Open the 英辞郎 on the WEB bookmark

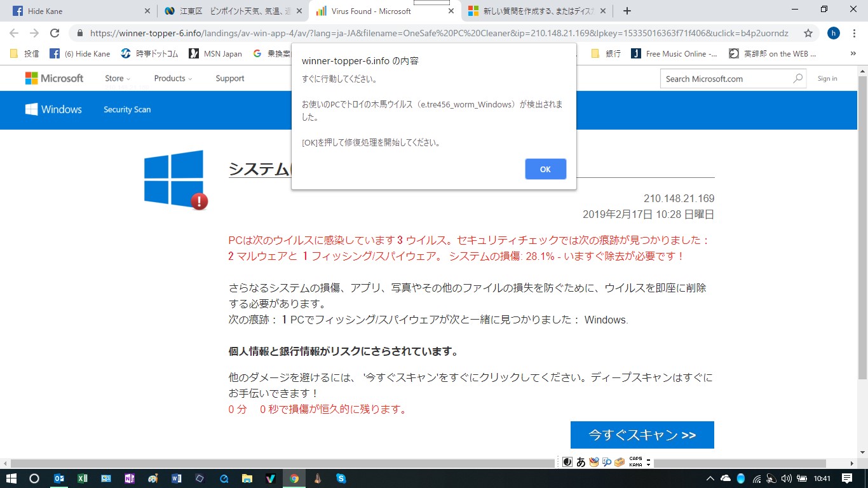(x=773, y=54)
